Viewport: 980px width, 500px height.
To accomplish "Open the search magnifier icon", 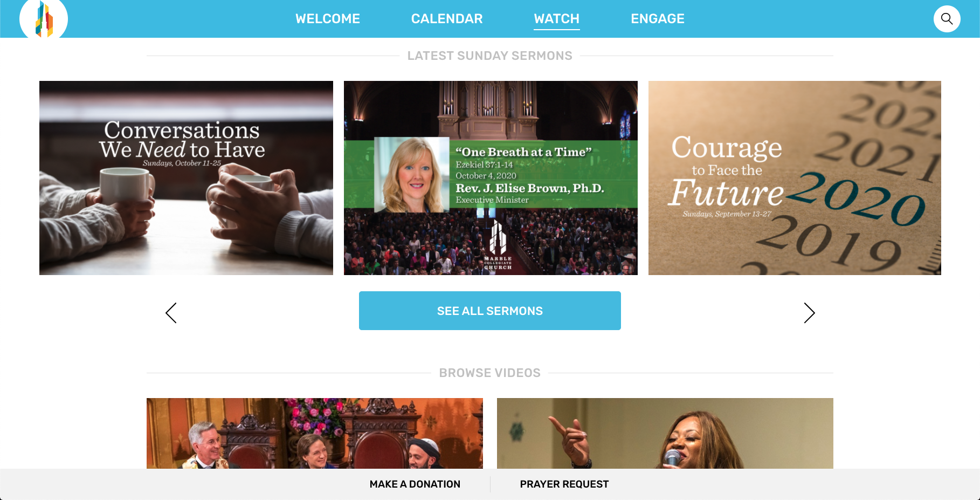I will point(947,19).
